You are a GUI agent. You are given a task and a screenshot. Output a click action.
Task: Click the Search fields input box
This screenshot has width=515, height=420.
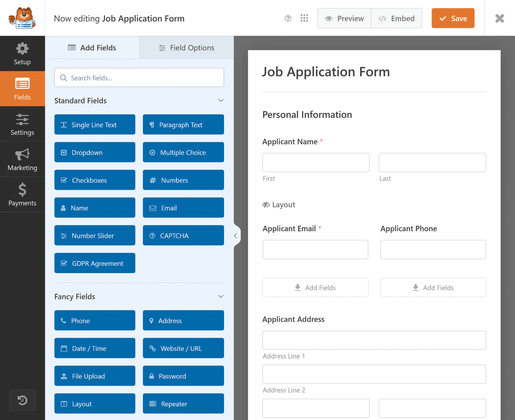pos(139,78)
